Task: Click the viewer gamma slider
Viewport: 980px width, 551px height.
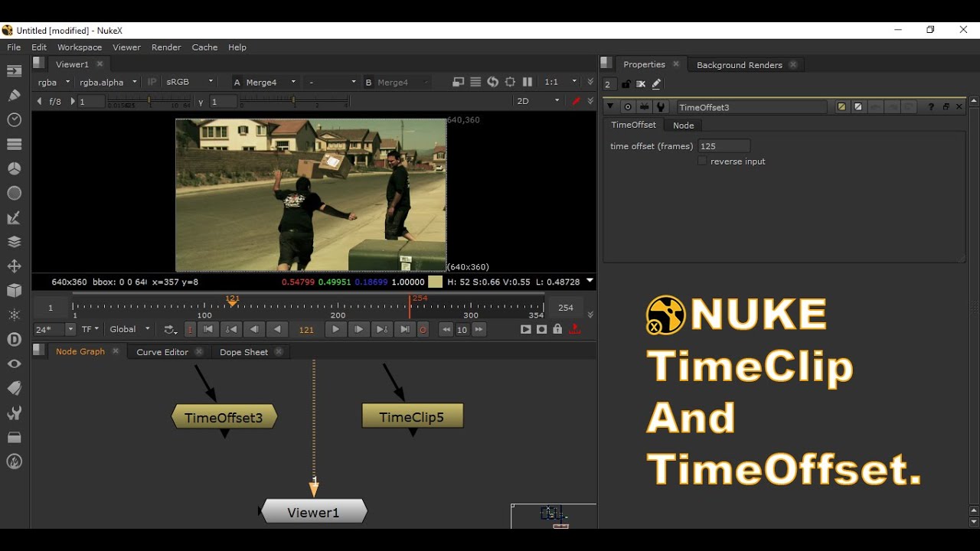Action: [x=295, y=101]
